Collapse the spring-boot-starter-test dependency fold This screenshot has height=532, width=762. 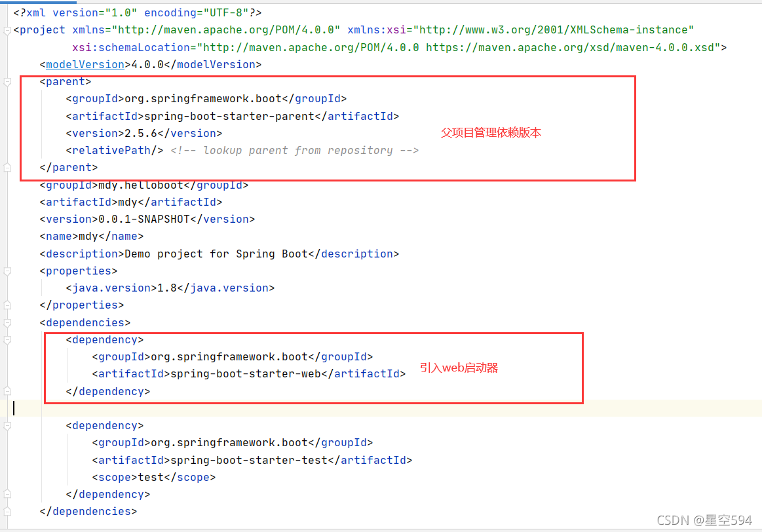point(7,426)
